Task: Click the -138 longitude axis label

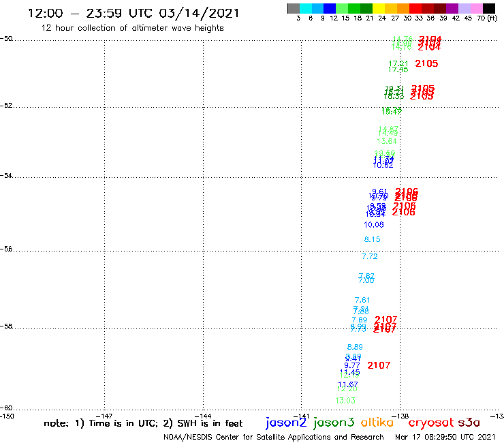Action: (x=400, y=416)
